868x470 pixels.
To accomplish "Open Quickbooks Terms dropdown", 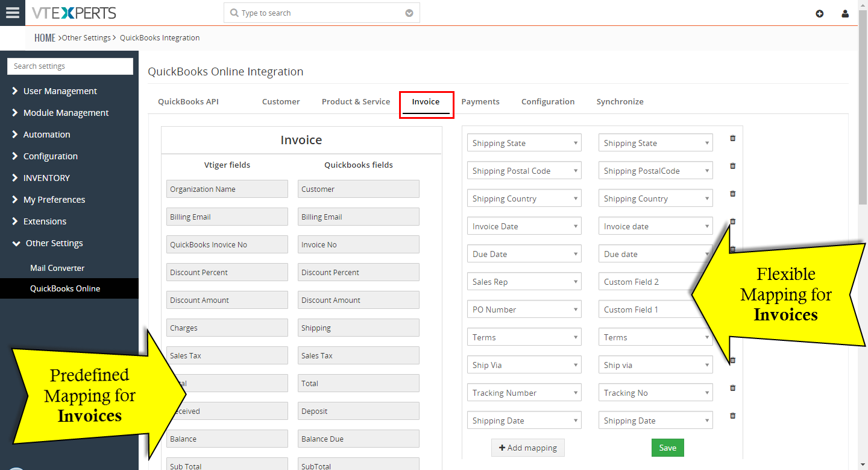I will point(656,337).
